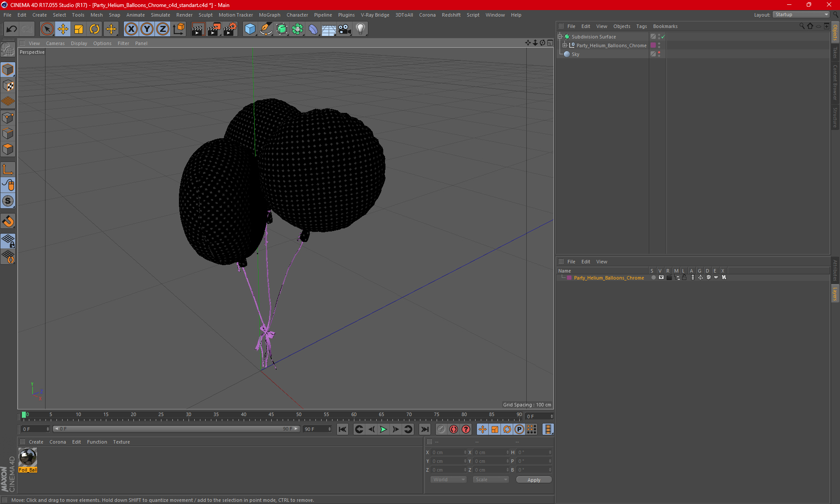Open Objects panel Tags menu
The width and height of the screenshot is (840, 504).
[641, 26]
